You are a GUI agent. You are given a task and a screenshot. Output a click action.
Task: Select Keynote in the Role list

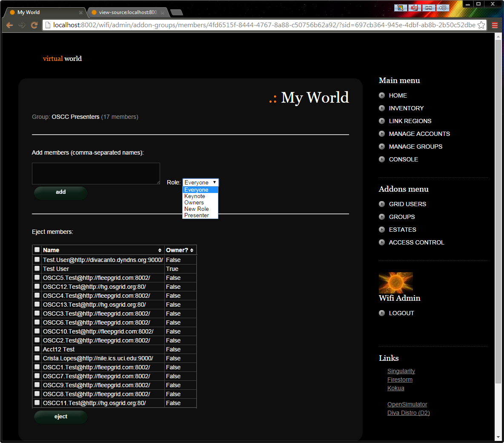click(200, 196)
